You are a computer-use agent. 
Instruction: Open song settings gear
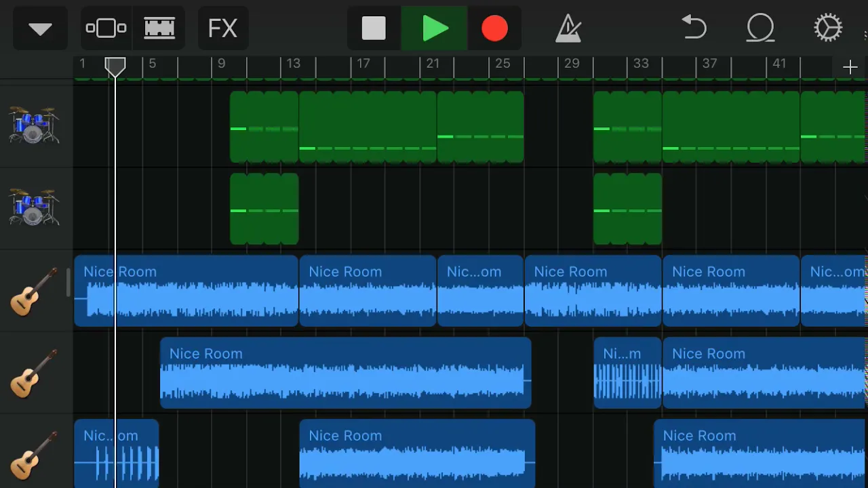point(828,28)
